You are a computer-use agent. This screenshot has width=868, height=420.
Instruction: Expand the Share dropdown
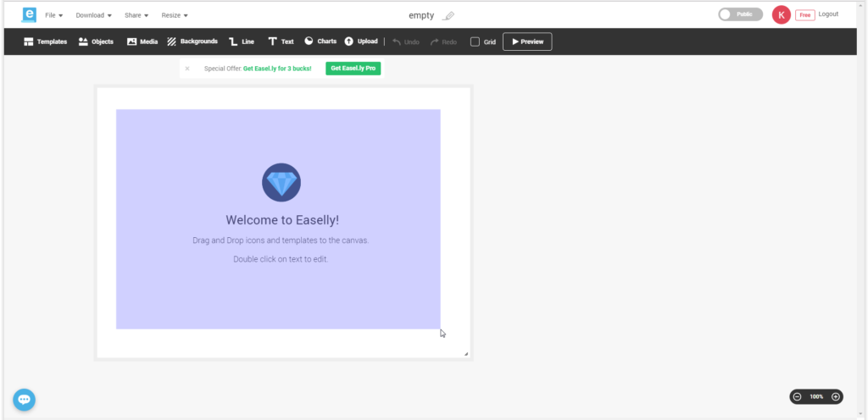point(136,15)
